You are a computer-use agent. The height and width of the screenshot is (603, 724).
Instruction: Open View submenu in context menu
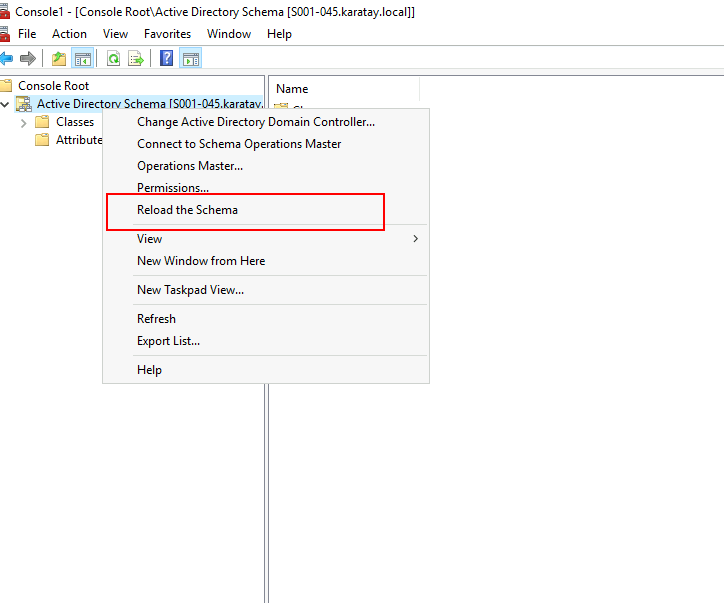pyautogui.click(x=266, y=239)
